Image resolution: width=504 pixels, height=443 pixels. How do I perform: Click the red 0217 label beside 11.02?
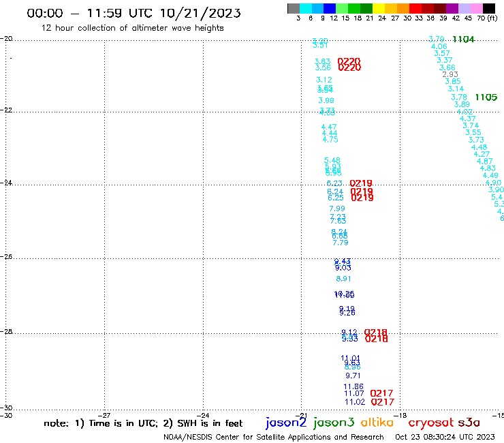383,402
